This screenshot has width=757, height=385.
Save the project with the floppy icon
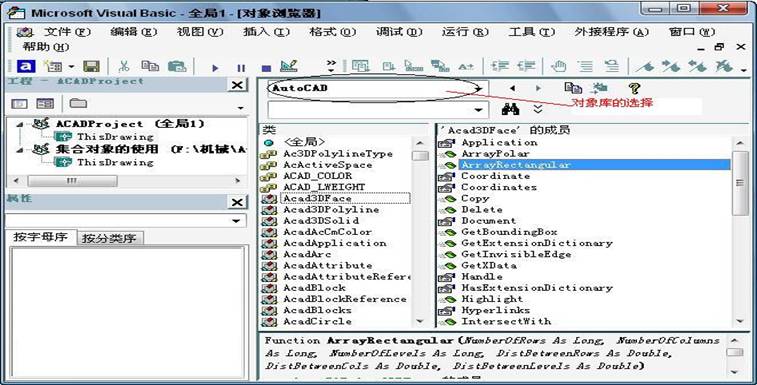pos(91,66)
